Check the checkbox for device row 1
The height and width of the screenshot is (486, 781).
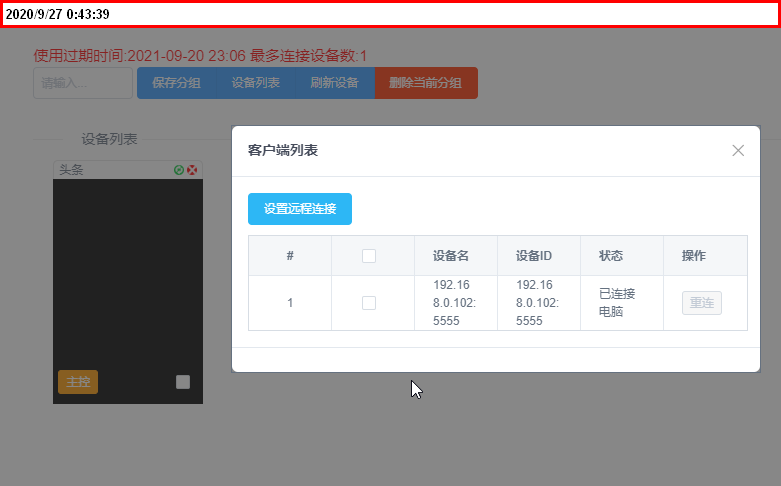[369, 303]
